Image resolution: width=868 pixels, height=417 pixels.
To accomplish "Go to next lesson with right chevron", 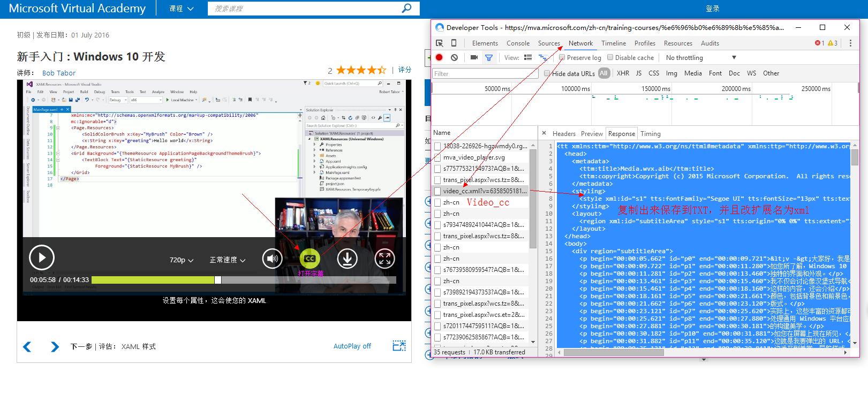I will (55, 347).
